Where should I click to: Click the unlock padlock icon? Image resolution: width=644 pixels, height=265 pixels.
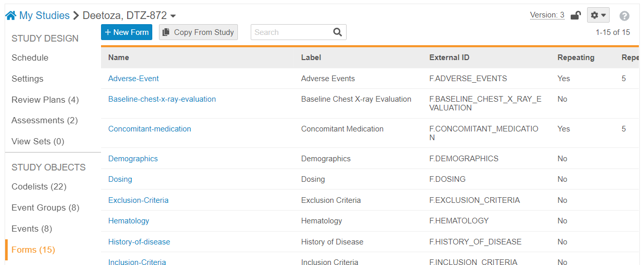[x=575, y=15]
